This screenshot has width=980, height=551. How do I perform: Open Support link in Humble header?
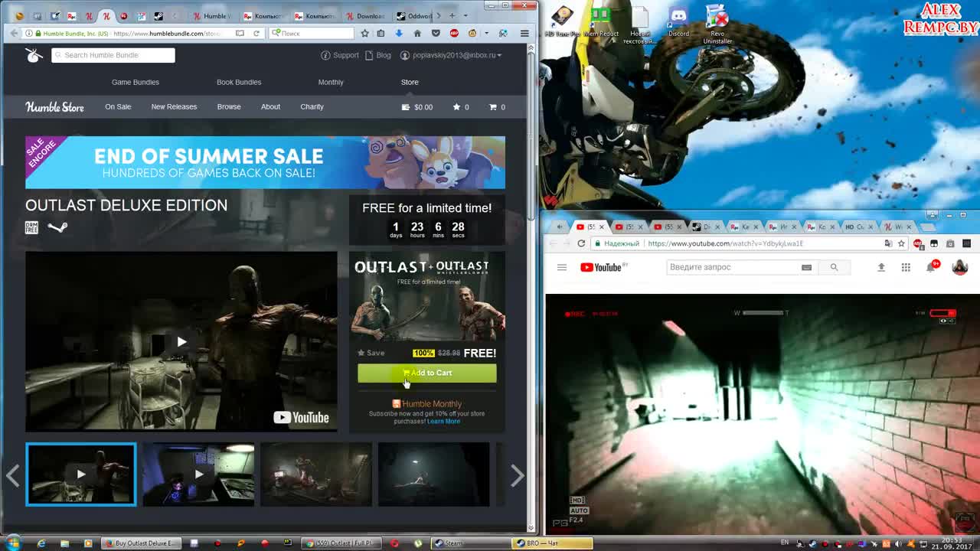340,55
